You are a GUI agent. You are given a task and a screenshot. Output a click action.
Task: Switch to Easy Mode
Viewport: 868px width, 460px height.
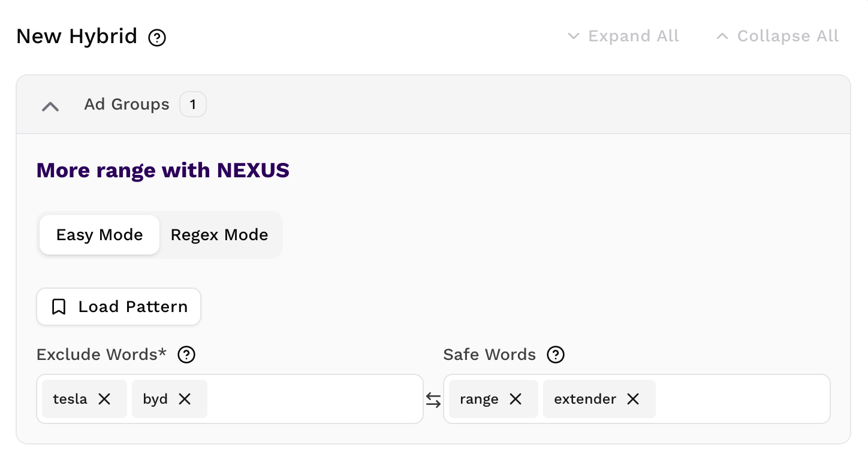pyautogui.click(x=100, y=235)
